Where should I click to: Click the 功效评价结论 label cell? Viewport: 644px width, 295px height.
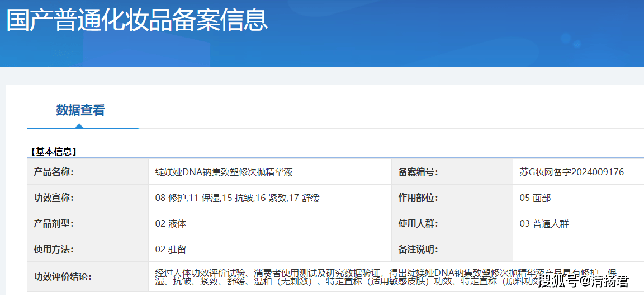87,277
